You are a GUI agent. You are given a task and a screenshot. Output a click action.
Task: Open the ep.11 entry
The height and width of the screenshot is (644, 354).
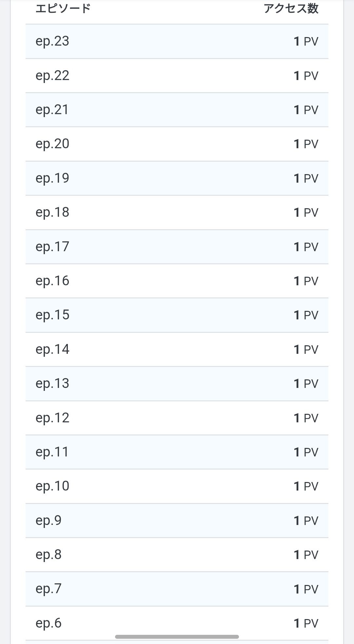177,452
